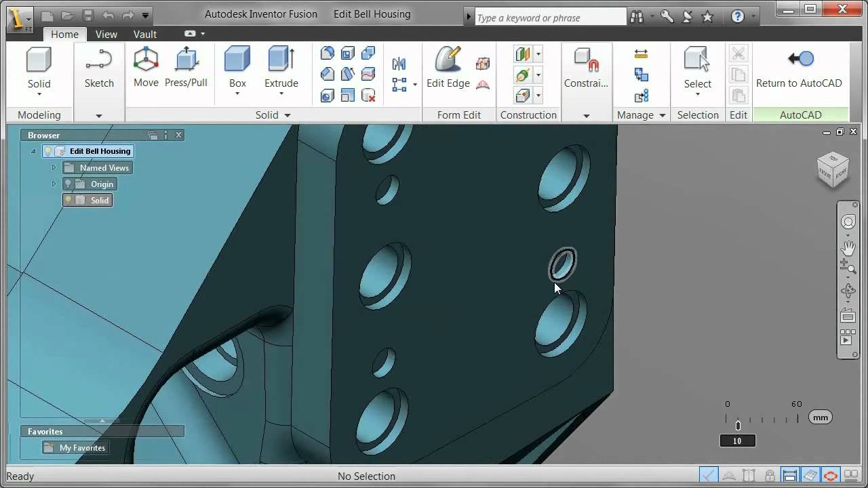Toggle the lock icon in status bar
This screenshot has width=868, height=488.
[770, 476]
